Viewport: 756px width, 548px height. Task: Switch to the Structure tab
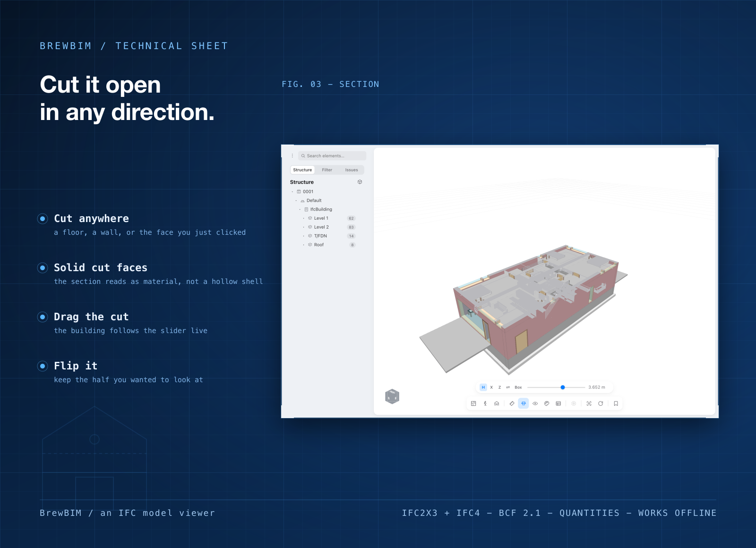click(302, 170)
